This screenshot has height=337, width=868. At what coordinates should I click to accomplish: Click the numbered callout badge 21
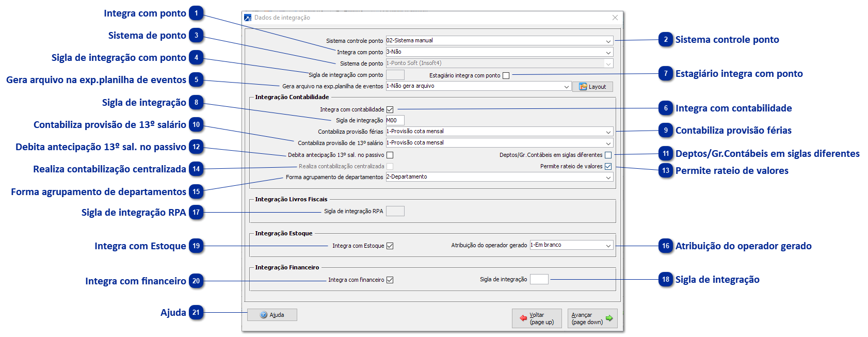196,312
